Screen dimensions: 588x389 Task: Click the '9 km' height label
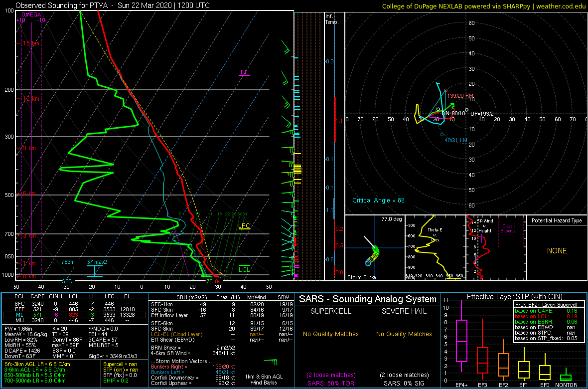click(x=29, y=148)
